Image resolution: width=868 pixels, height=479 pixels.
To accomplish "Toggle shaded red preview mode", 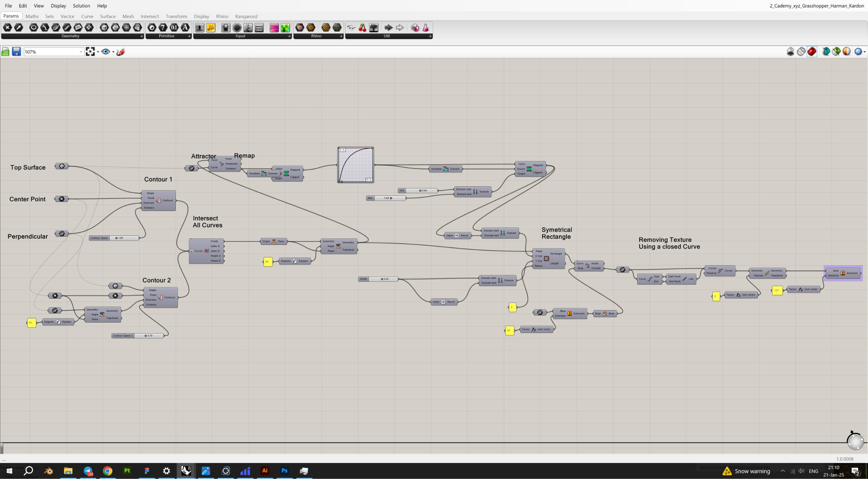I will [812, 52].
